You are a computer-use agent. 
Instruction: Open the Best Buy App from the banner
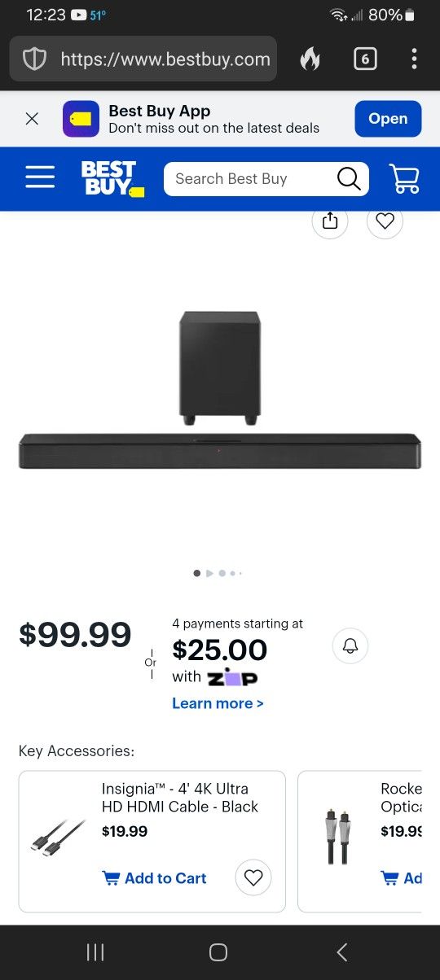click(388, 119)
